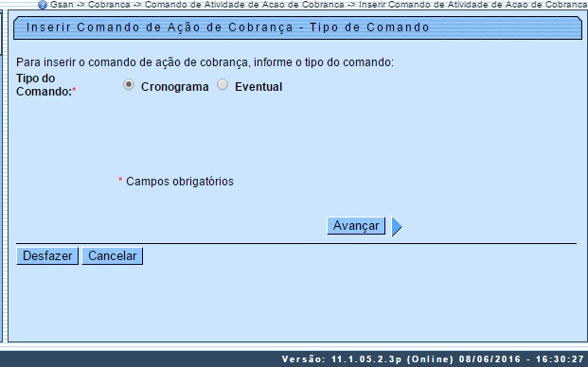Cancel the form with Cancelar
The height and width of the screenshot is (367, 588).
coord(112,256)
